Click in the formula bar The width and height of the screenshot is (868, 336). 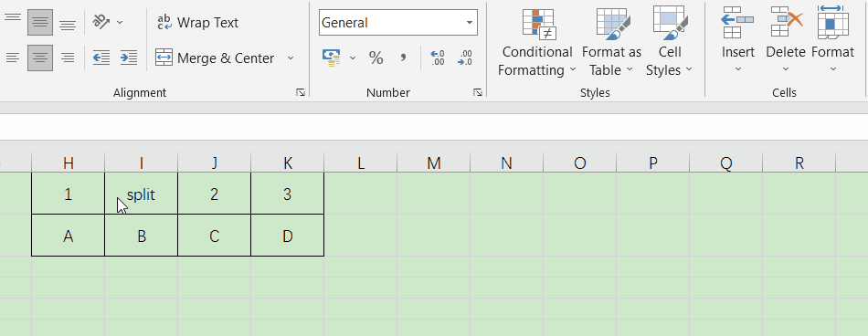click(x=434, y=127)
